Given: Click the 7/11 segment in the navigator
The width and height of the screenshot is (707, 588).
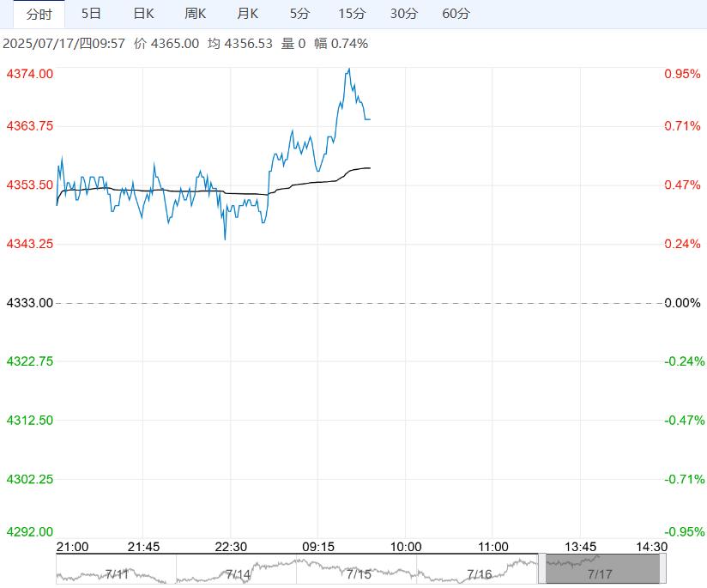Looking at the screenshot, I should (x=117, y=568).
